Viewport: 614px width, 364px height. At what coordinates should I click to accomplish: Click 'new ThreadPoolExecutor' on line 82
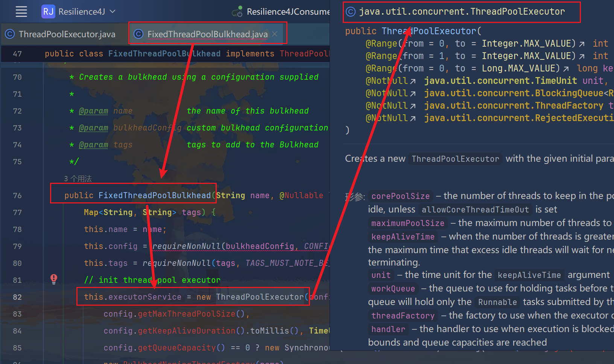250,297
